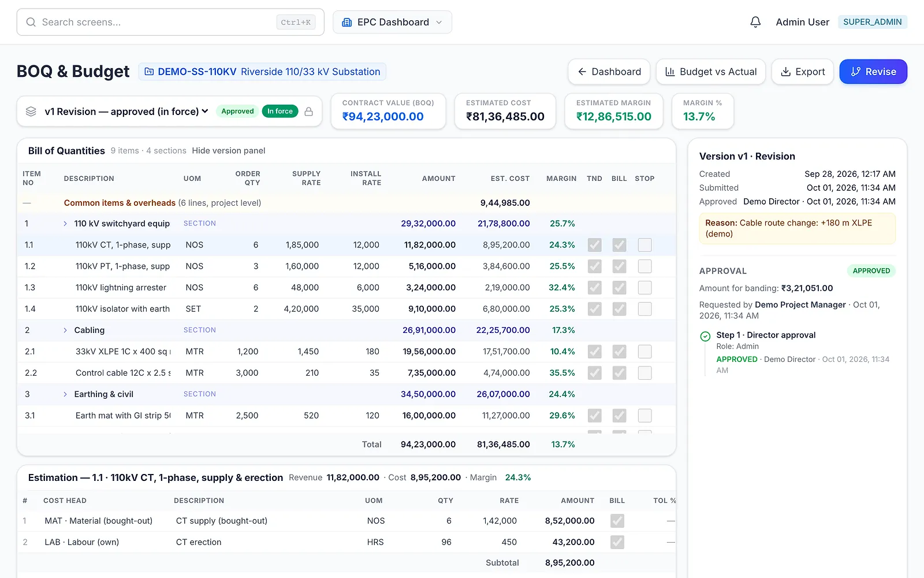Screen dimensions: 924x578
Task: Expand the Earthing & civil section
Action: coord(65,394)
